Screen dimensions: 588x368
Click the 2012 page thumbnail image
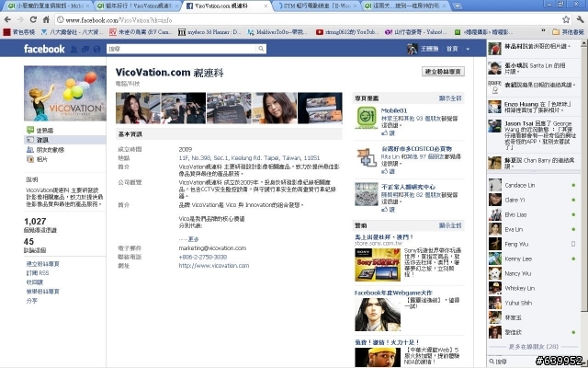coord(367,194)
